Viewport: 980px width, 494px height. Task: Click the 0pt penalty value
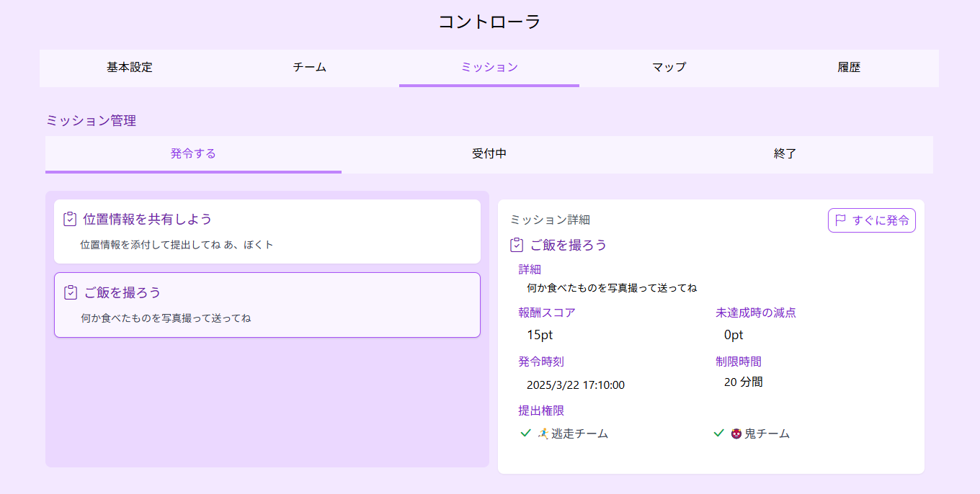point(734,335)
